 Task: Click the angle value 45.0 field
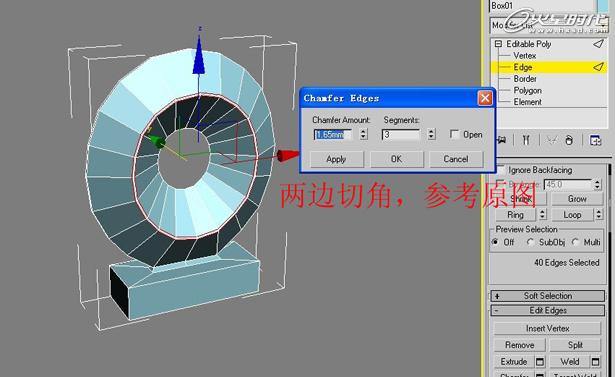pos(568,184)
